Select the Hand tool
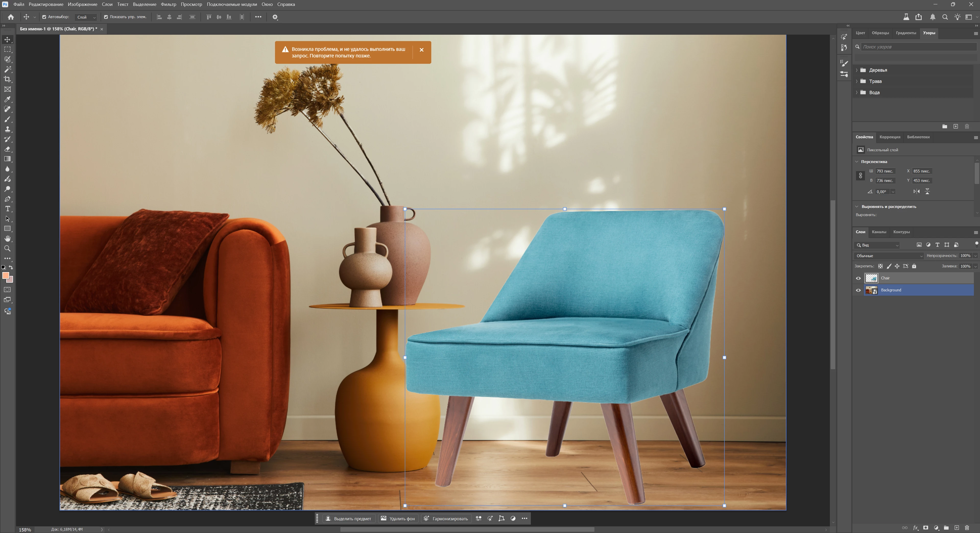The height and width of the screenshot is (533, 980). (x=7, y=238)
